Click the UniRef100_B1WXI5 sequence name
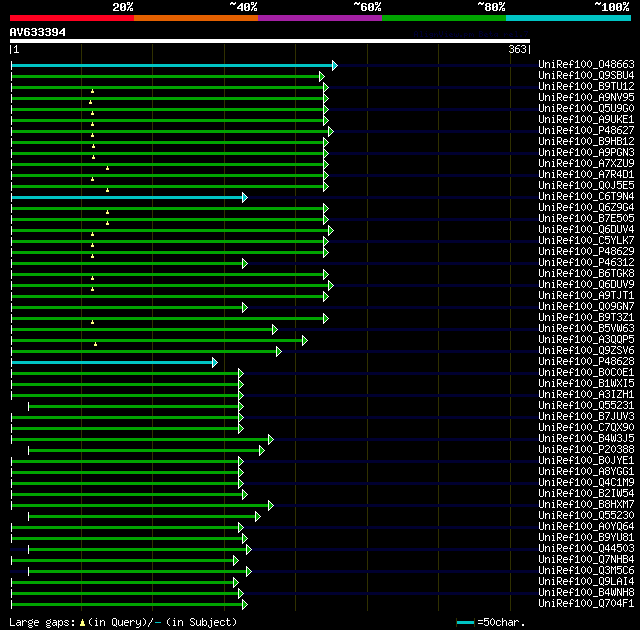The width and height of the screenshot is (640, 630). [x=586, y=383]
